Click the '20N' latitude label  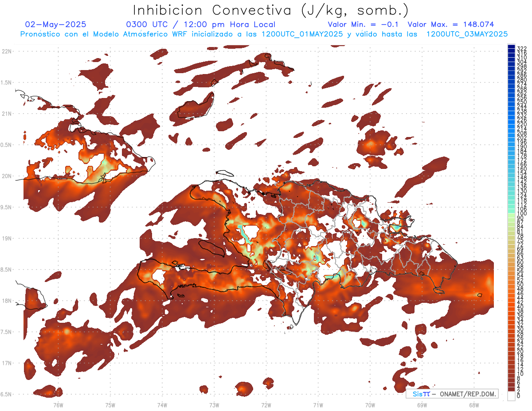tap(7, 176)
